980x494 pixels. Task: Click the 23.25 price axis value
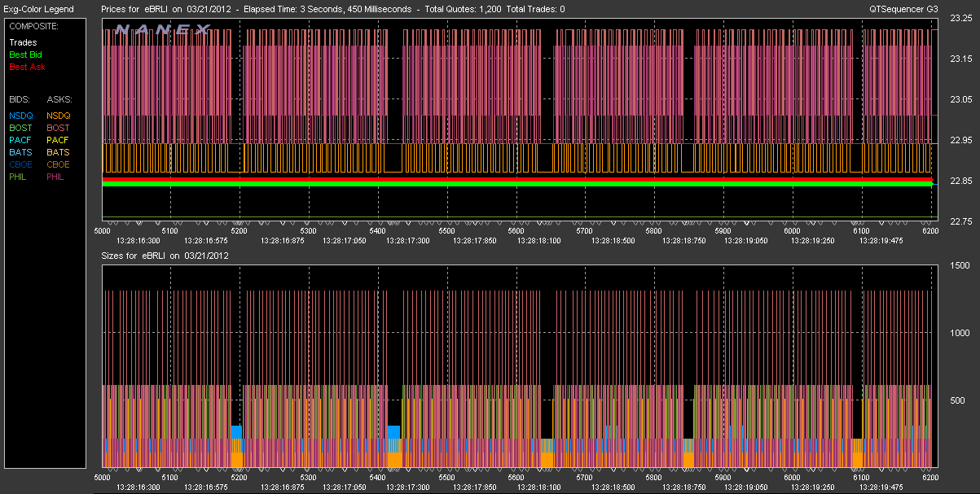[x=961, y=18]
